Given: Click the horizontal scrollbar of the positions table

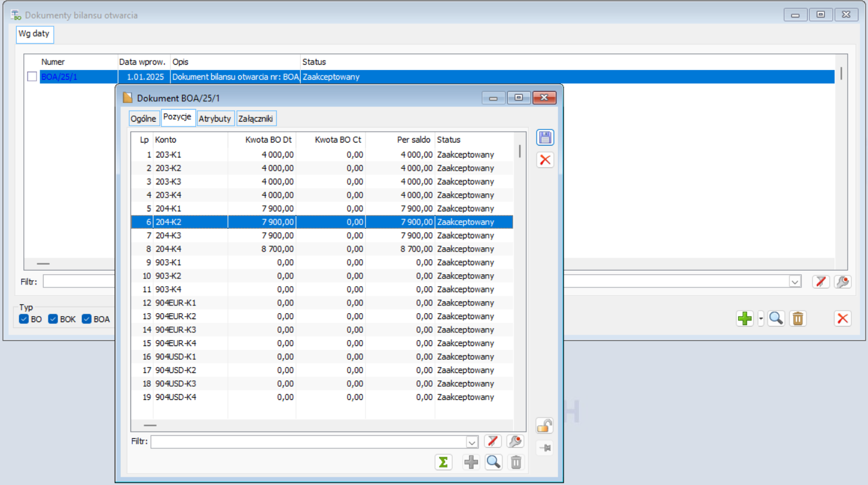Looking at the screenshot, I should [x=150, y=425].
